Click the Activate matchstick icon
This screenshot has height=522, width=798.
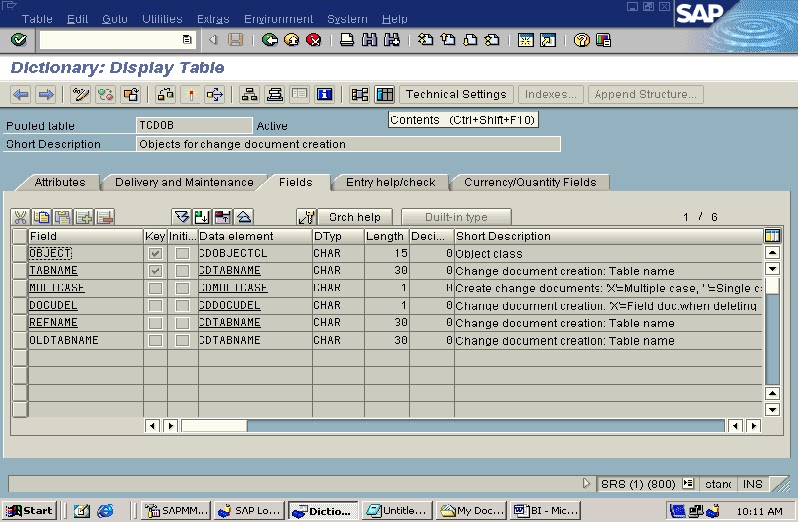[190, 94]
